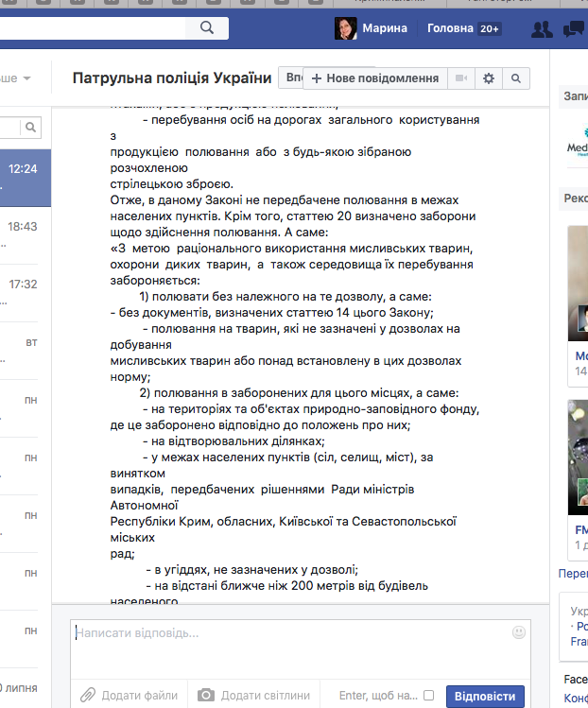
Task: Click the blue Пере... link in the right sidebar
Action: coord(573,574)
